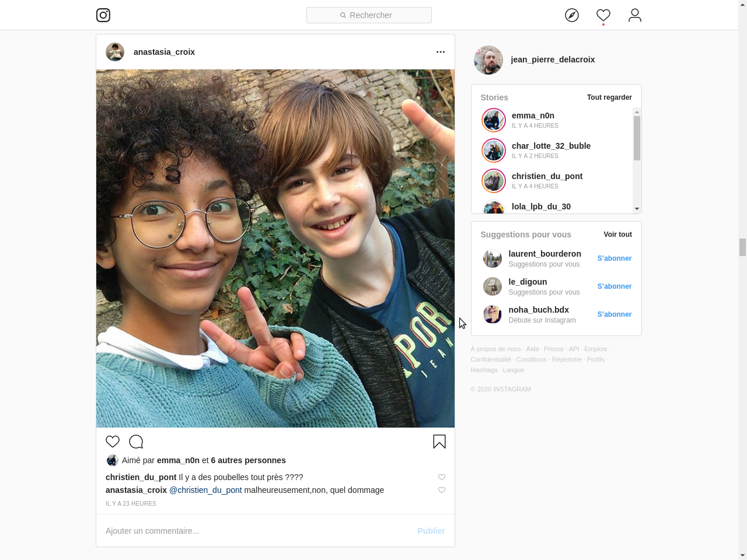This screenshot has height=560, width=747.
Task: Like anastasia_croix's reply with small heart
Action: (442, 490)
